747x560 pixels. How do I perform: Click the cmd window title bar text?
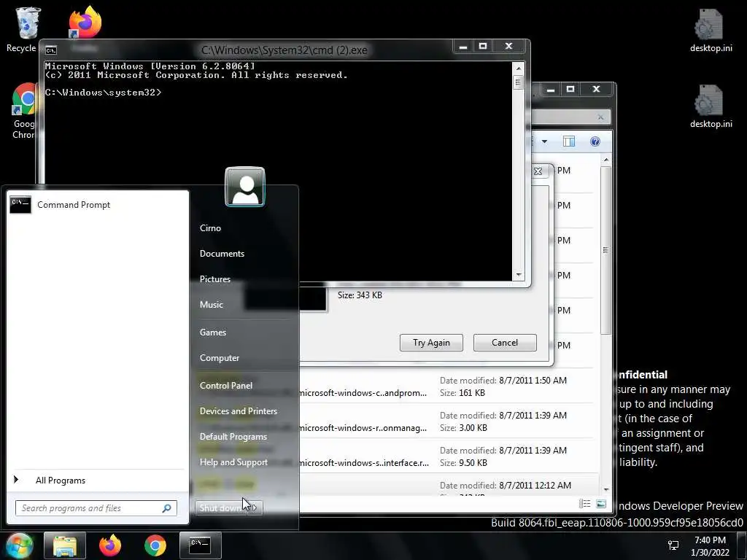pyautogui.click(x=284, y=50)
